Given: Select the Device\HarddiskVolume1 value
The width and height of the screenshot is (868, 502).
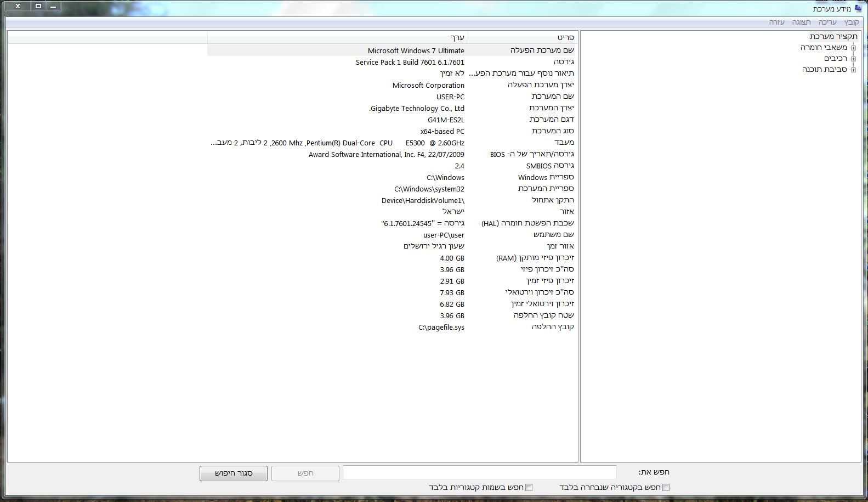Looking at the screenshot, I should point(423,200).
